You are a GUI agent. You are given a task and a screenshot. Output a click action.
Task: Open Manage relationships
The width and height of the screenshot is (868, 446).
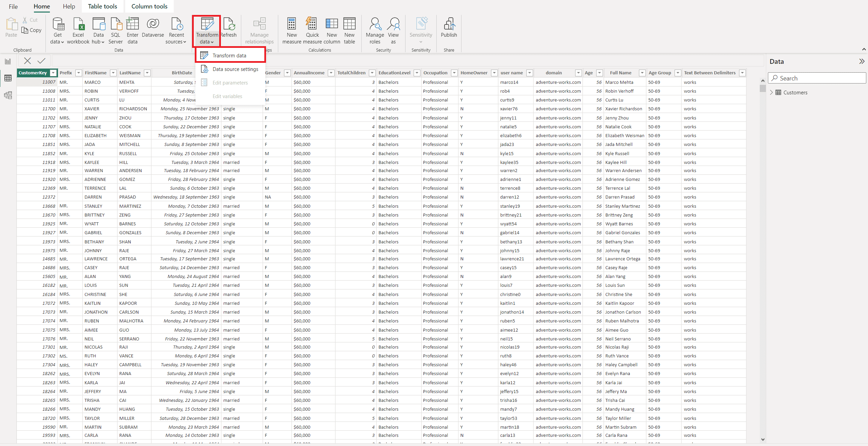coord(259,30)
